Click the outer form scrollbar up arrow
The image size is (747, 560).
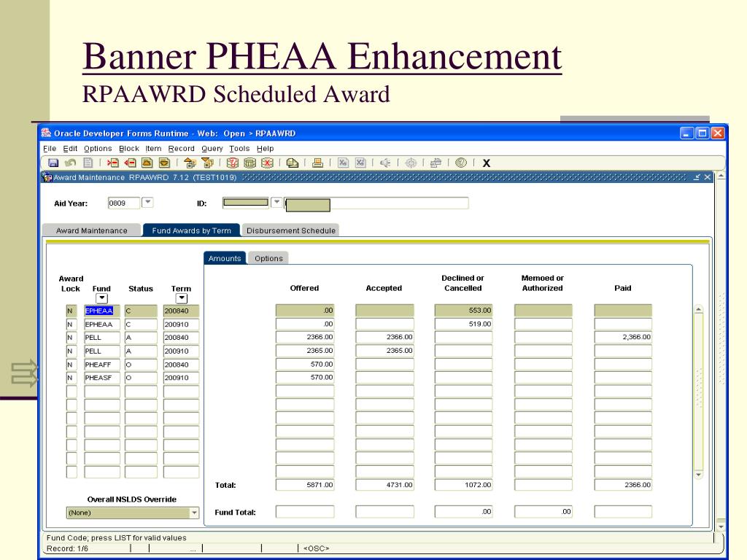point(721,176)
